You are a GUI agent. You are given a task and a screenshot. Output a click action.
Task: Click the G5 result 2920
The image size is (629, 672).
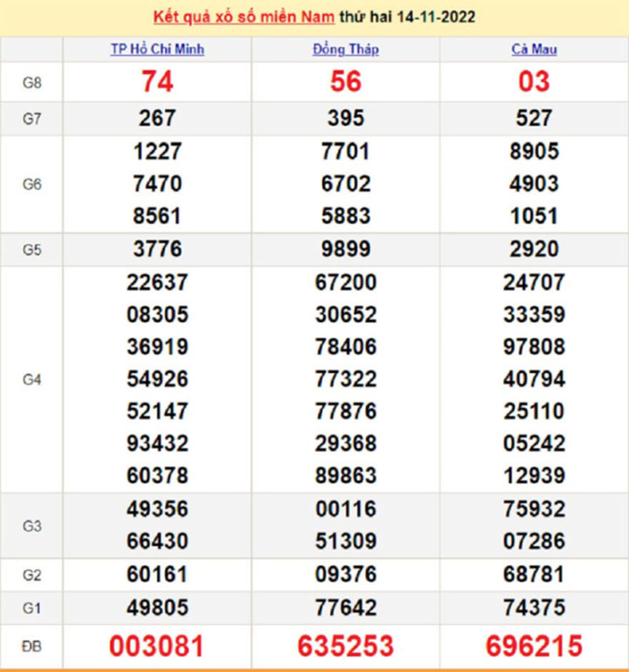pyautogui.click(x=534, y=250)
